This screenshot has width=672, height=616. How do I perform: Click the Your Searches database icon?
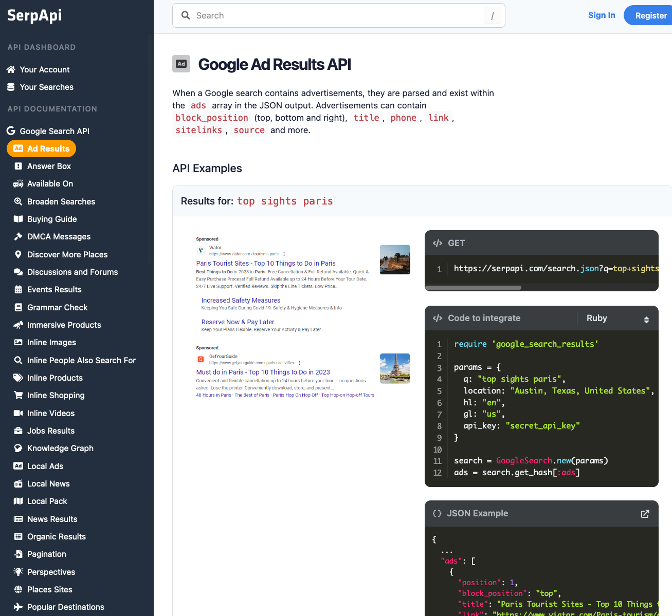click(11, 87)
